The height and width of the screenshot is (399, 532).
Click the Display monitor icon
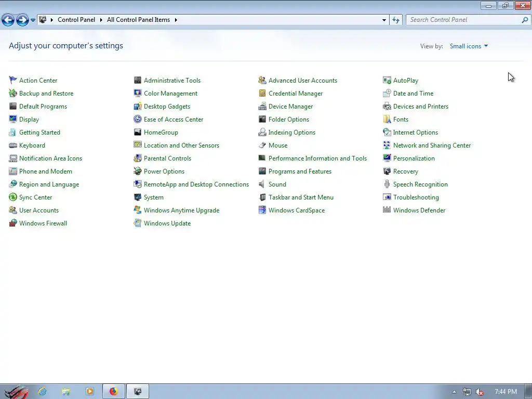tap(13, 119)
